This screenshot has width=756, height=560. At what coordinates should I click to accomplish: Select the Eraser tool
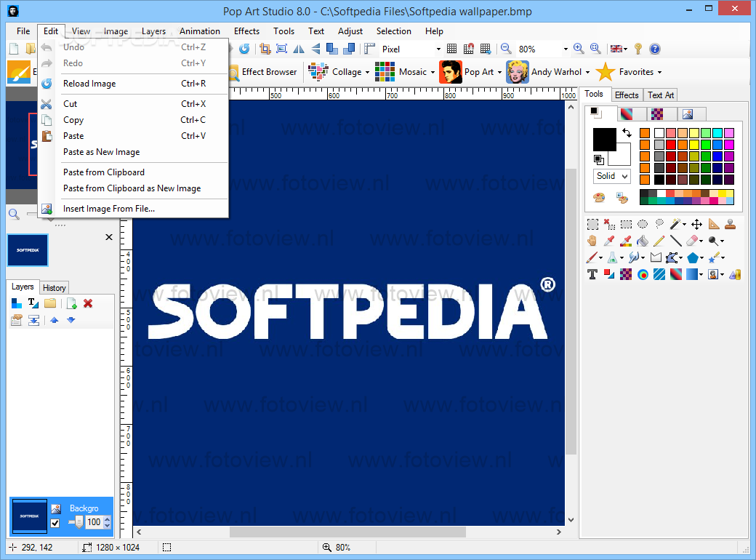[692, 240]
